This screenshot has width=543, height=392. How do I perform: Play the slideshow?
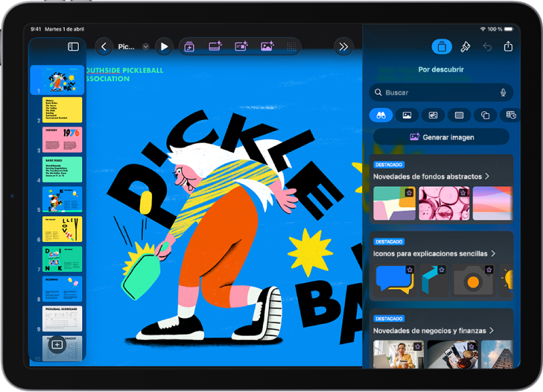(x=165, y=47)
